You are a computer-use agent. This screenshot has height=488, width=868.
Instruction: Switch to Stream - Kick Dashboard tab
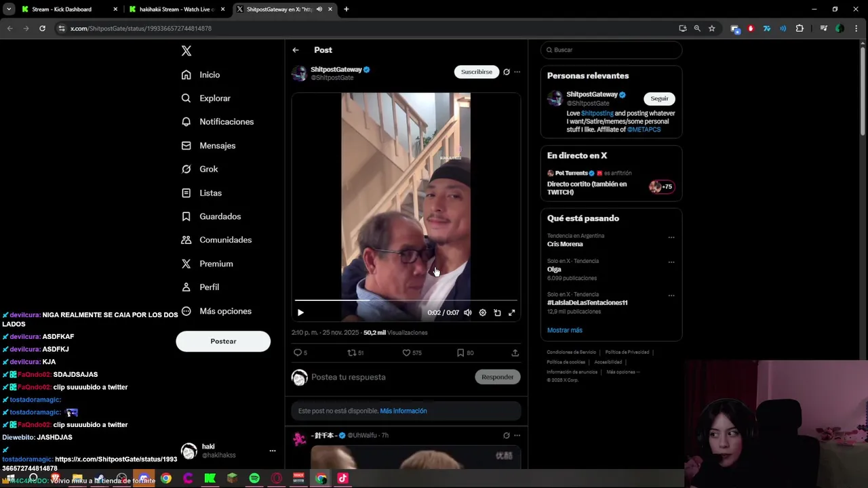pos(61,9)
